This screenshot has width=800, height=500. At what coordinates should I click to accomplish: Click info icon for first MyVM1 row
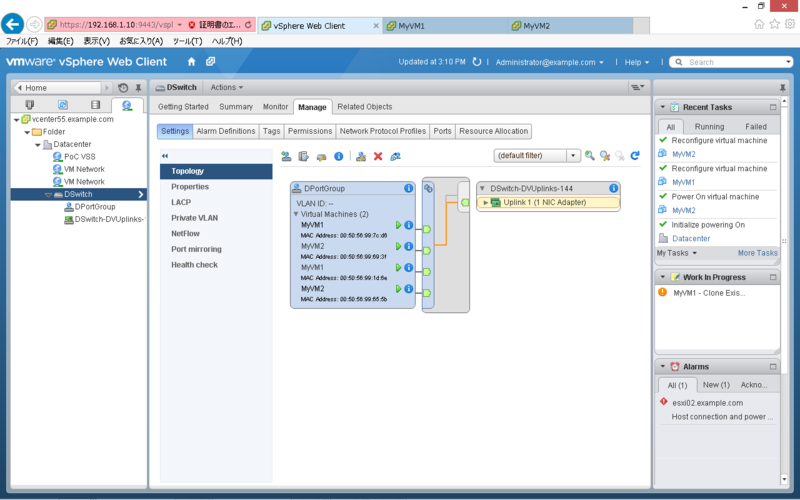(x=408, y=225)
